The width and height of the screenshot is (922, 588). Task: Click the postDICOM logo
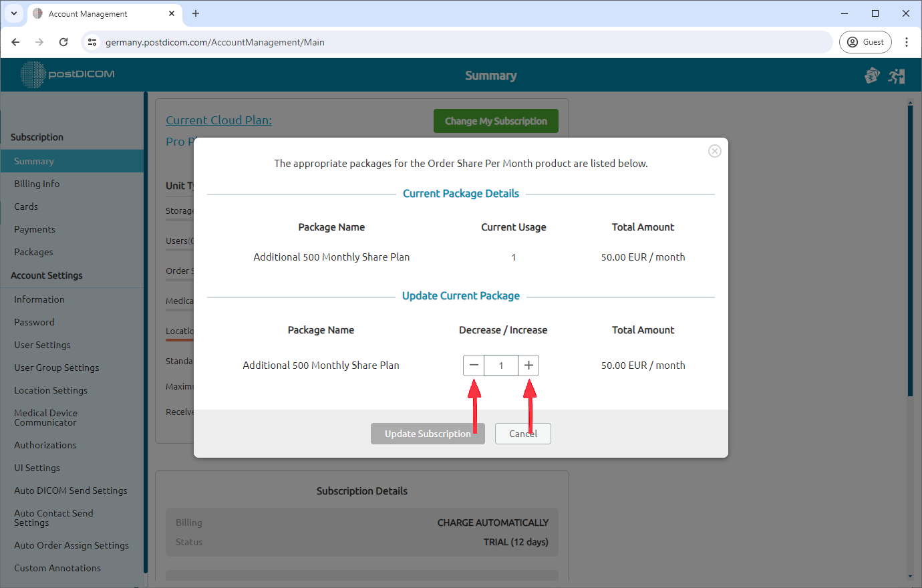point(67,75)
